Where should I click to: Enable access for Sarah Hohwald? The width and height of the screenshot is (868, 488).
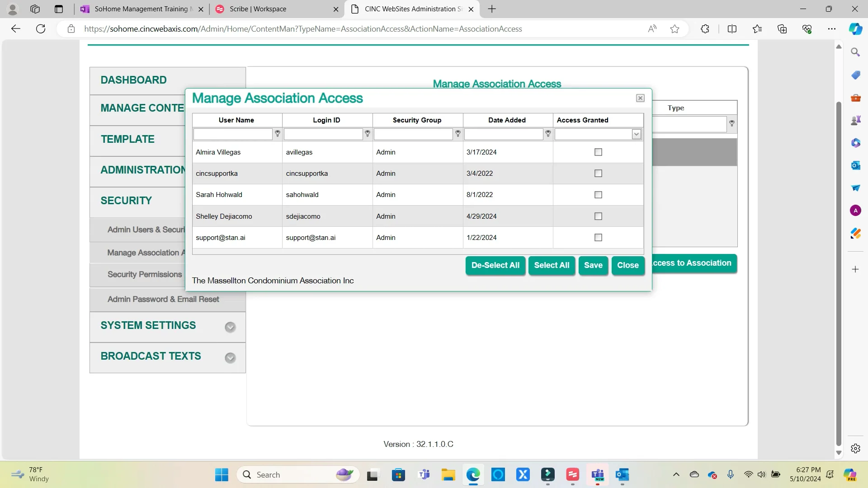pyautogui.click(x=598, y=195)
